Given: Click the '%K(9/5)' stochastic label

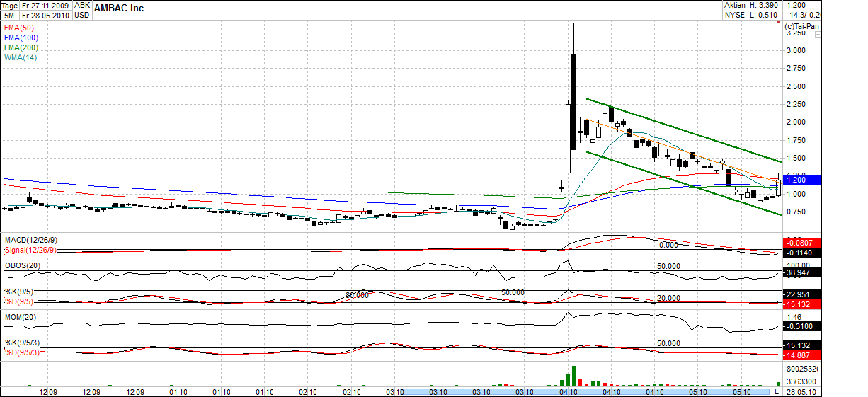Looking at the screenshot, I should pyautogui.click(x=19, y=292).
